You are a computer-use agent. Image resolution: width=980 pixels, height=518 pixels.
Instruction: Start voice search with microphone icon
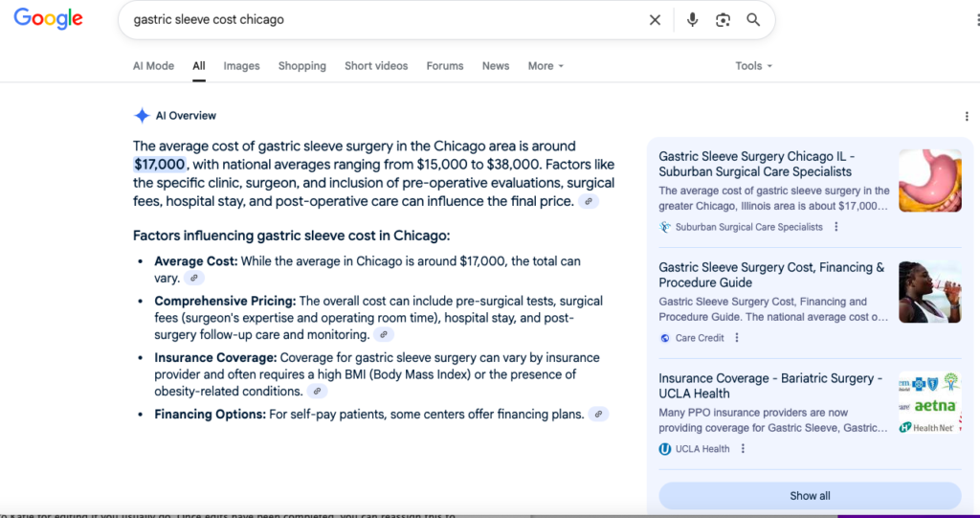692,20
